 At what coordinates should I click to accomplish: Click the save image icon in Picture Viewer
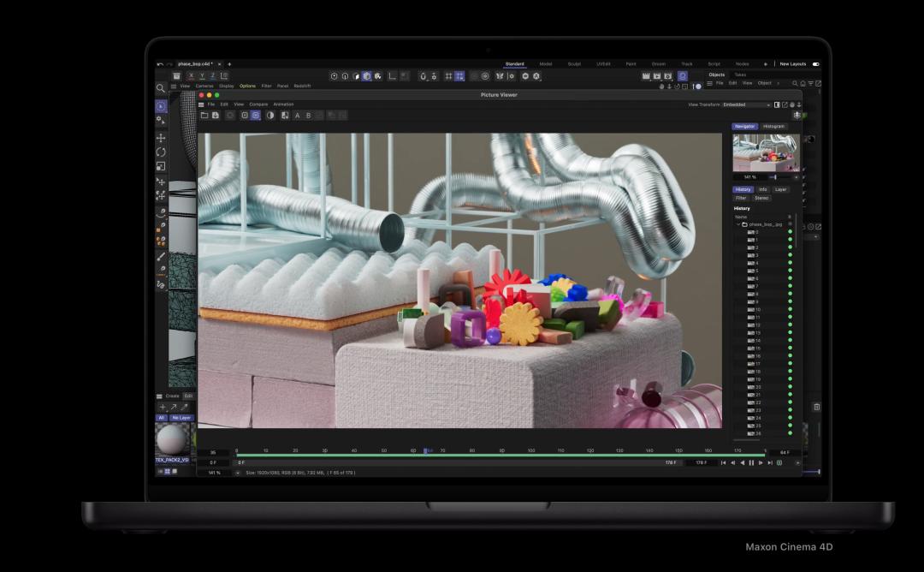[216, 115]
